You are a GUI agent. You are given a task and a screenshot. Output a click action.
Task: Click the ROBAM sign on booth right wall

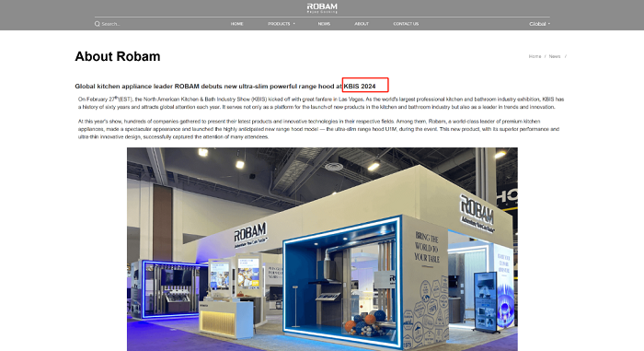click(477, 214)
